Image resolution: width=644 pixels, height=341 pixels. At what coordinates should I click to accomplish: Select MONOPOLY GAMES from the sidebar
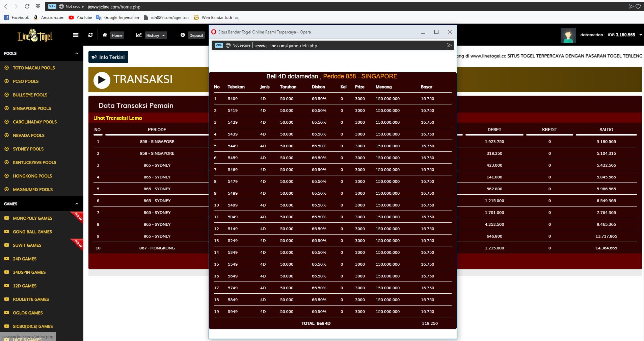click(32, 218)
